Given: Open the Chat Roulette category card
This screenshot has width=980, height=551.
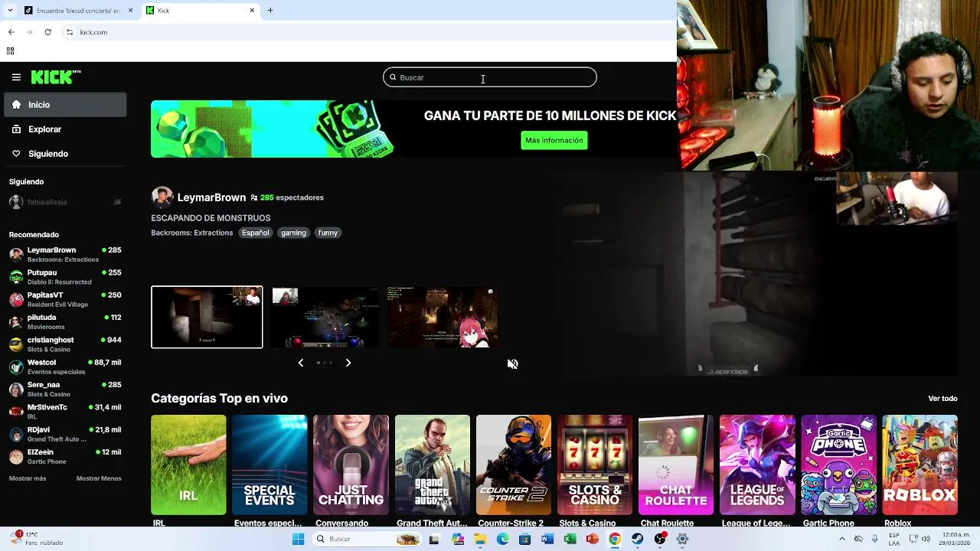Looking at the screenshot, I should coord(676,465).
